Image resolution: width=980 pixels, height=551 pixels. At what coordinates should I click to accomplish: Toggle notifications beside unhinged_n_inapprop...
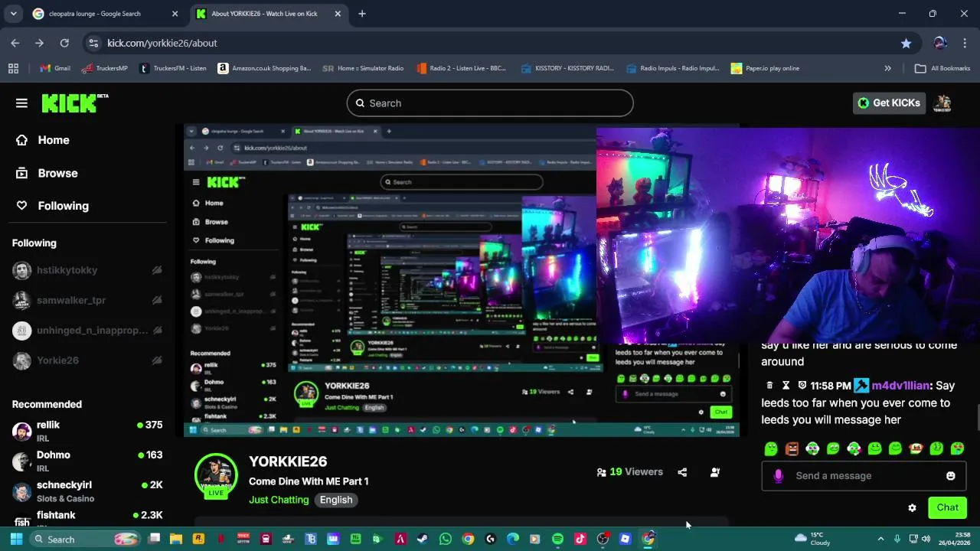click(157, 331)
